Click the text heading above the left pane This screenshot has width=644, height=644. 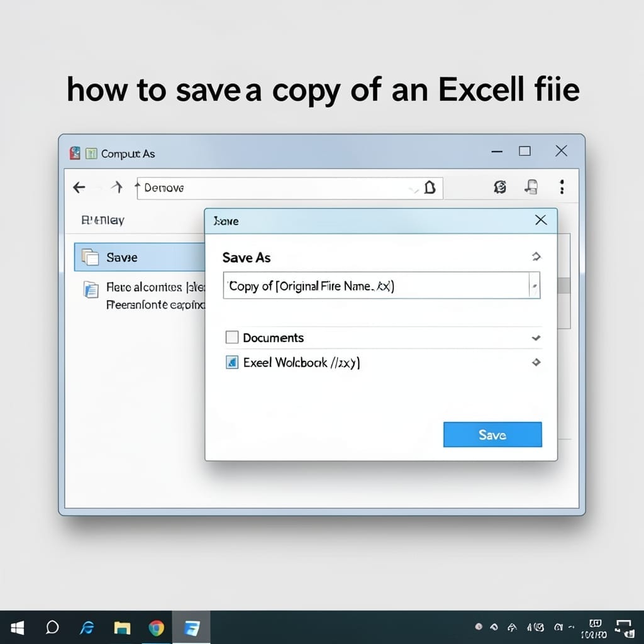click(x=103, y=221)
